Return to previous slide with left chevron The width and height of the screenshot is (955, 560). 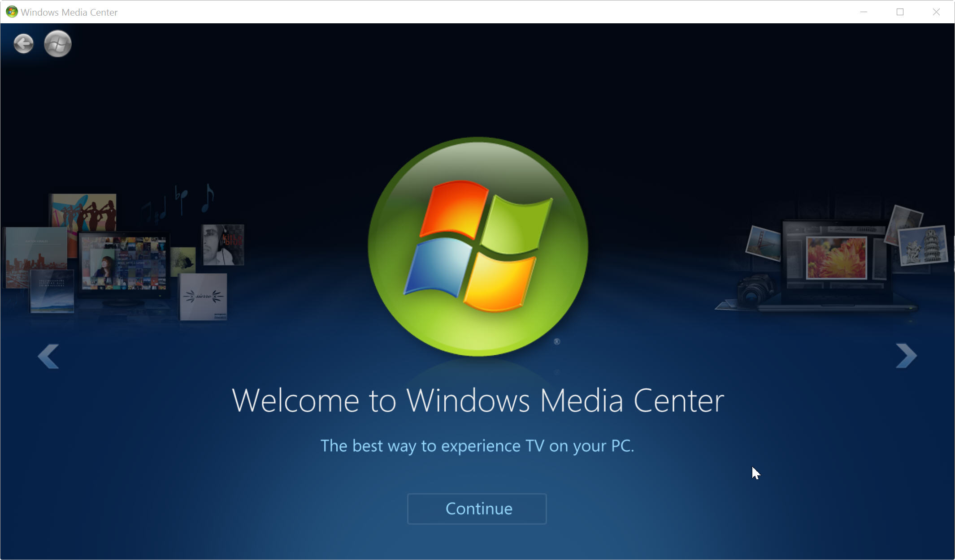tap(48, 357)
